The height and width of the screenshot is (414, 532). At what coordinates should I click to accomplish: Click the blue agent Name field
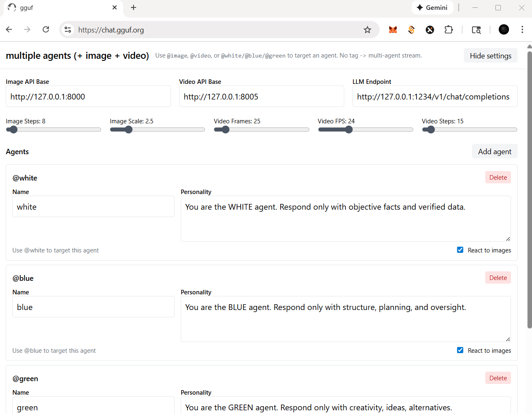[x=93, y=307]
